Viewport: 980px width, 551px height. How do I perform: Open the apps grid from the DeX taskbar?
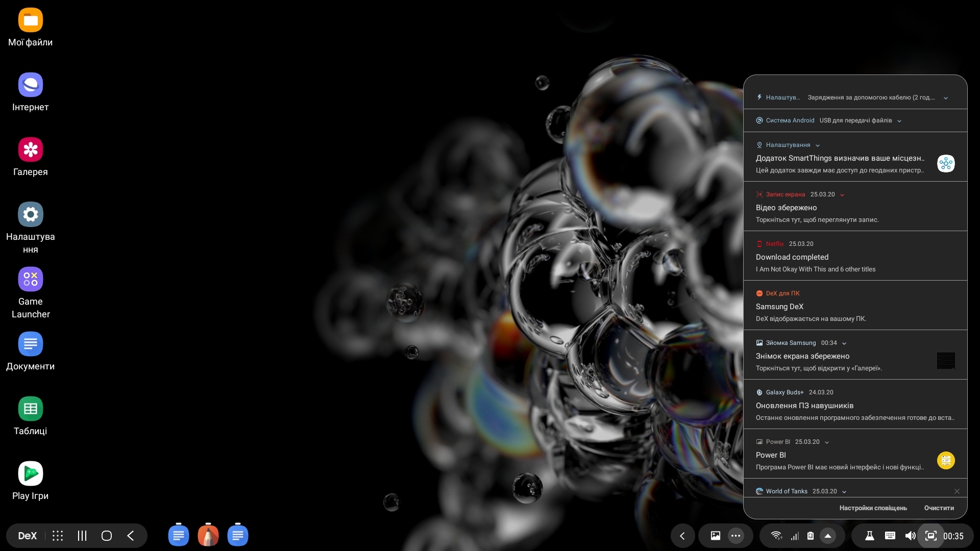(x=57, y=536)
